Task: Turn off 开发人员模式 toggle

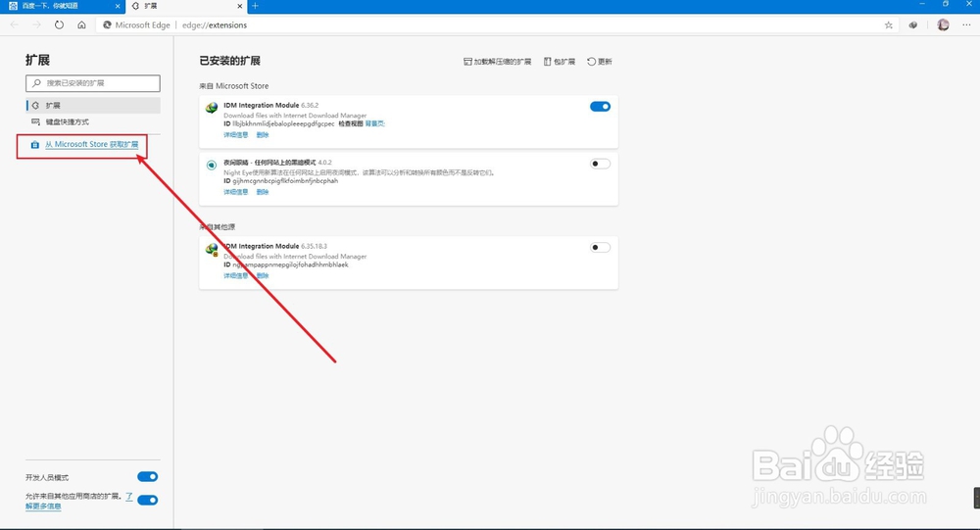Action: [148, 477]
